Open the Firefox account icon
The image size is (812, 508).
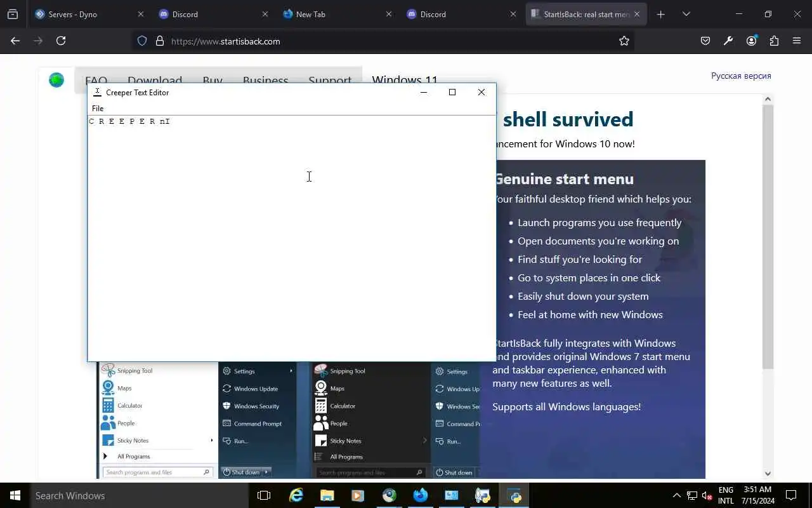click(x=752, y=41)
